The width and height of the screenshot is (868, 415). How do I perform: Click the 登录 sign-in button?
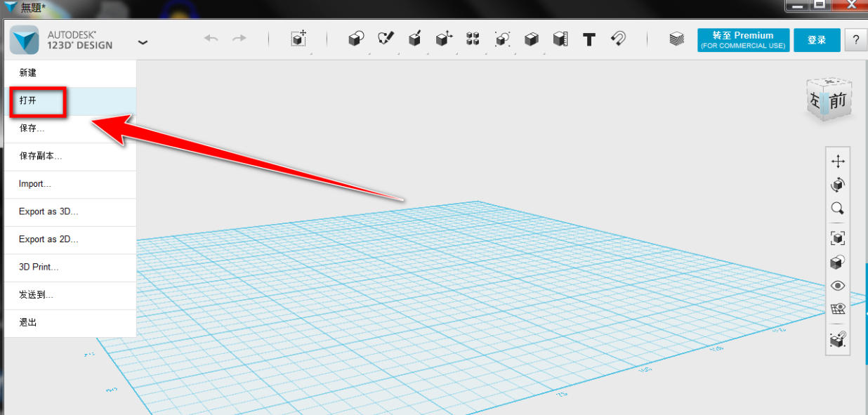coord(817,40)
